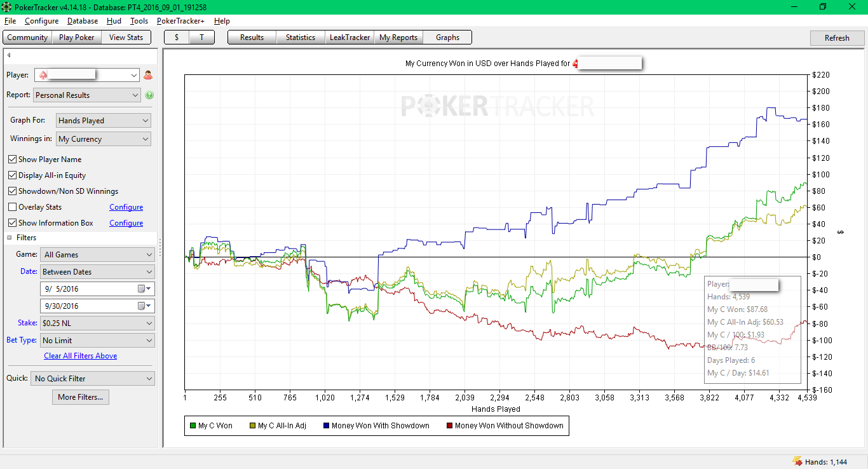868x469 pixels.
Task: Click the Hands: 1,144 status text
Action: point(825,462)
